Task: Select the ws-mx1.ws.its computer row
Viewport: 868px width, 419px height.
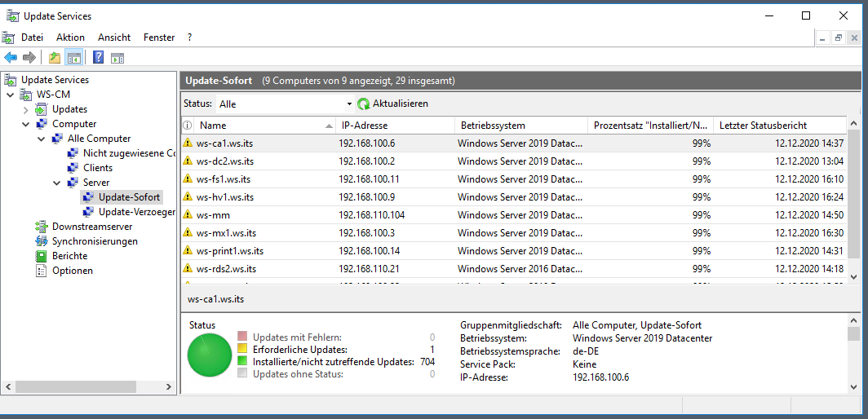Action: (x=514, y=233)
